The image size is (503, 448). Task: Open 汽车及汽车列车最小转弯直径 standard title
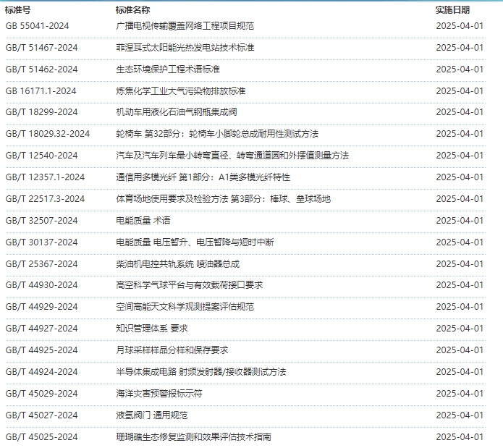pos(232,156)
